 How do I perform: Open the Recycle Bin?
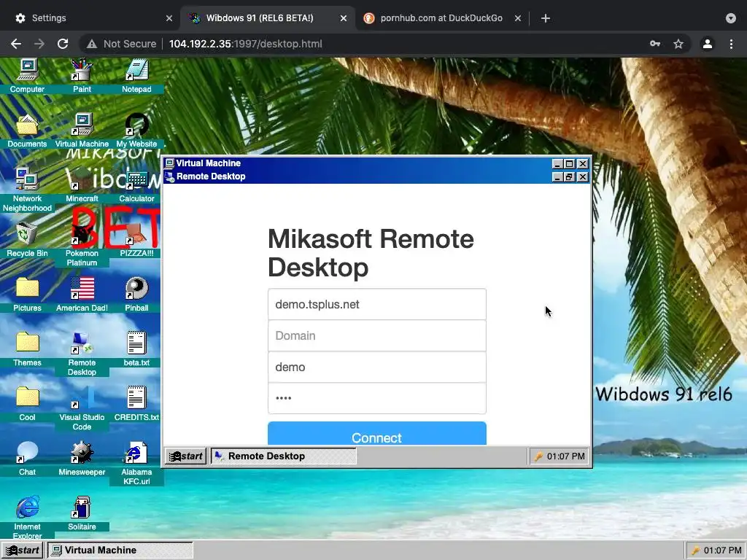pos(27,240)
